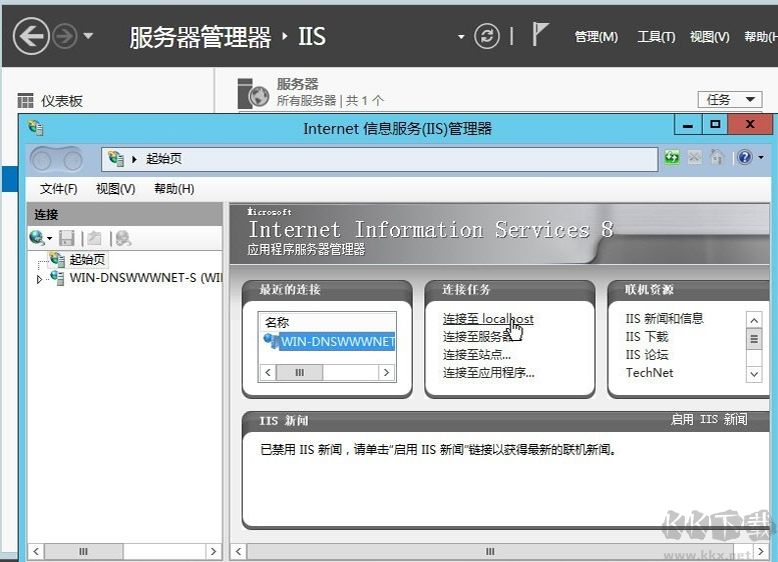Click the 连接至 localhost link
The width and height of the screenshot is (778, 562).
[x=488, y=318]
